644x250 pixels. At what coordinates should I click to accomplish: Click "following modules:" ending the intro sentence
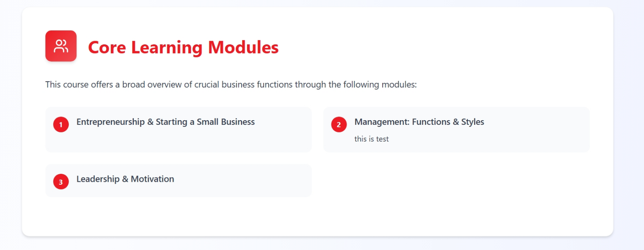pyautogui.click(x=380, y=85)
